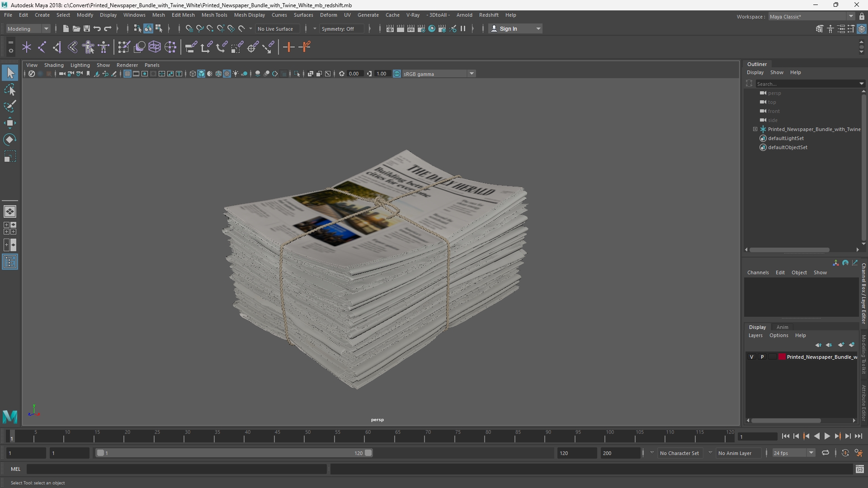868x488 pixels.
Task: Activate the Lasso select tool
Action: 10,90
